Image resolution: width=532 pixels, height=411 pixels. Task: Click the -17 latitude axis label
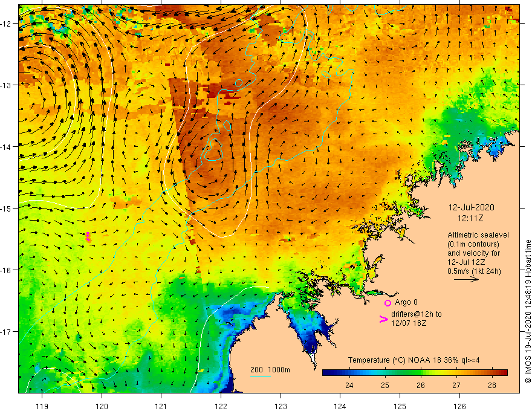(x=7, y=332)
